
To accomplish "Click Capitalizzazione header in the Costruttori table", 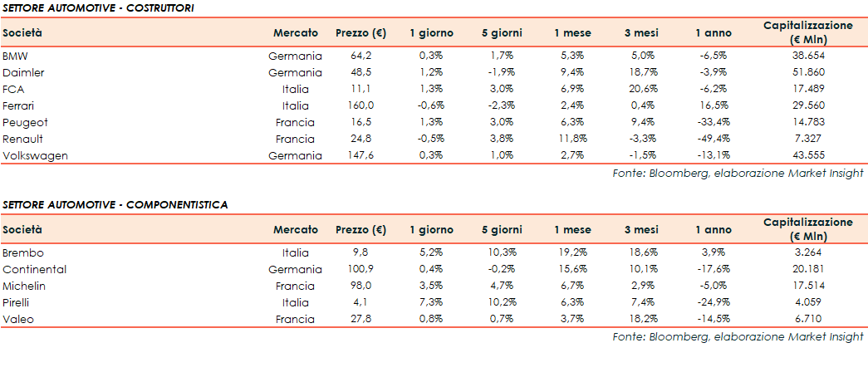I will (x=807, y=32).
